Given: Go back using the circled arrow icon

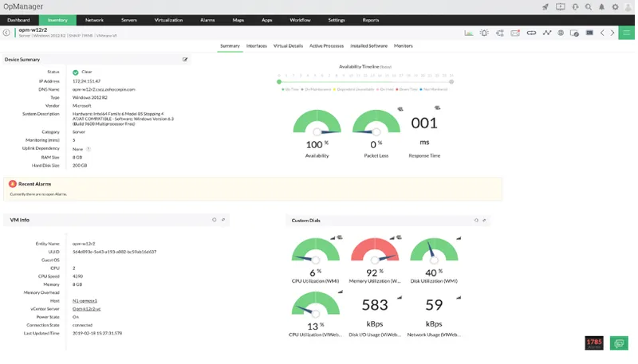Looking at the screenshot, I should (6, 33).
